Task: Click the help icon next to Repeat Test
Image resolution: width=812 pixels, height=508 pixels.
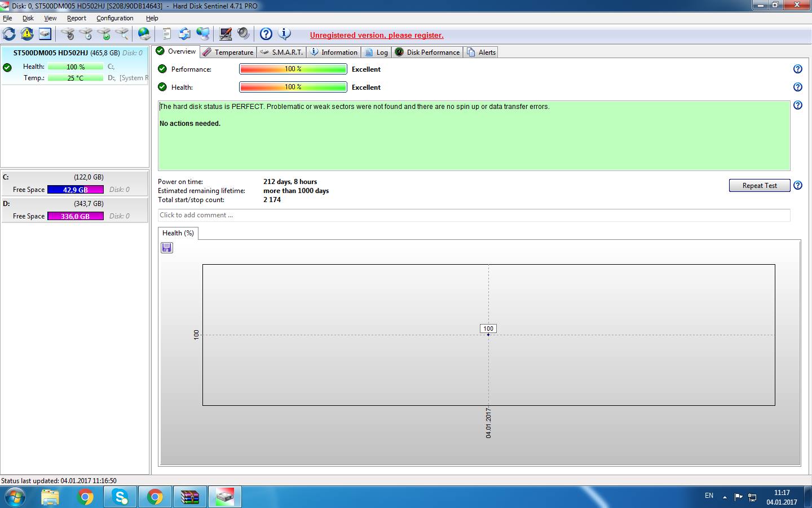Action: [x=798, y=185]
